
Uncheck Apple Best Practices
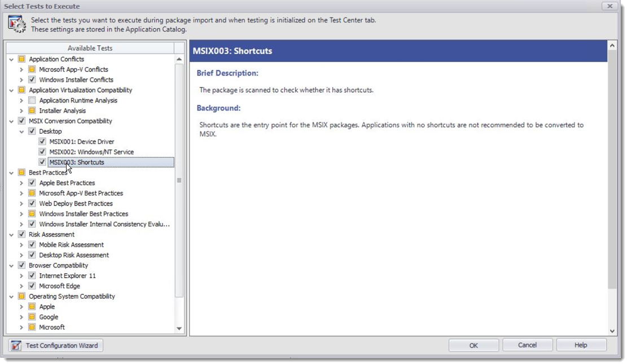(x=33, y=182)
